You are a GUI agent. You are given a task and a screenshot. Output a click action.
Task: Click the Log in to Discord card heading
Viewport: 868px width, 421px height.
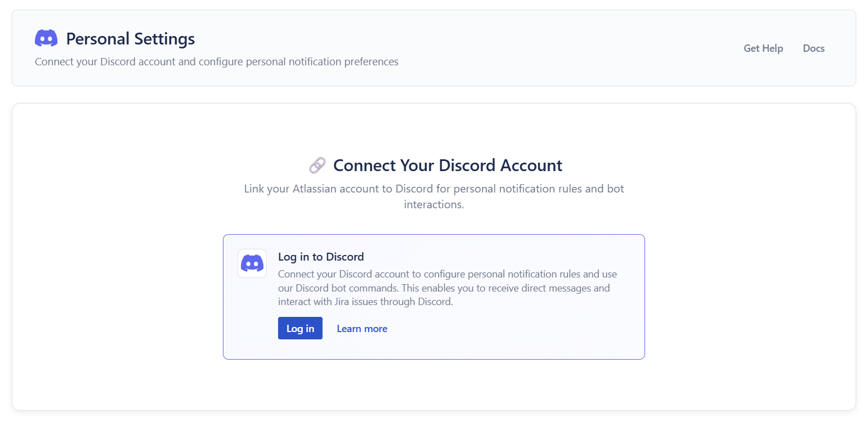click(321, 256)
